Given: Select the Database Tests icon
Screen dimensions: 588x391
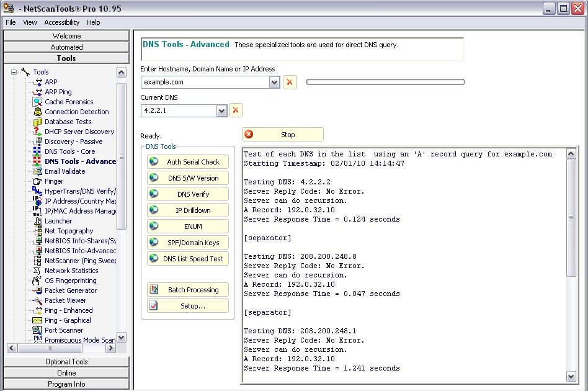Looking at the screenshot, I should pos(37,122).
